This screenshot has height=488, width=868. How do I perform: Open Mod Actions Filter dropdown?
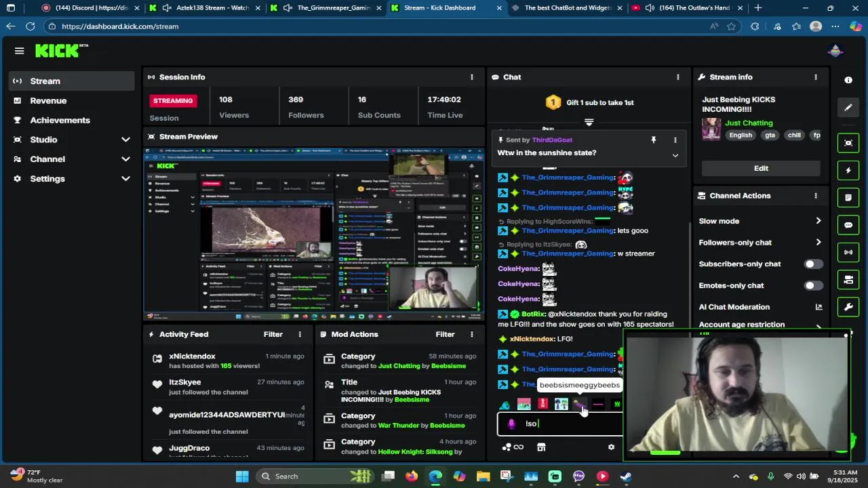pos(445,334)
